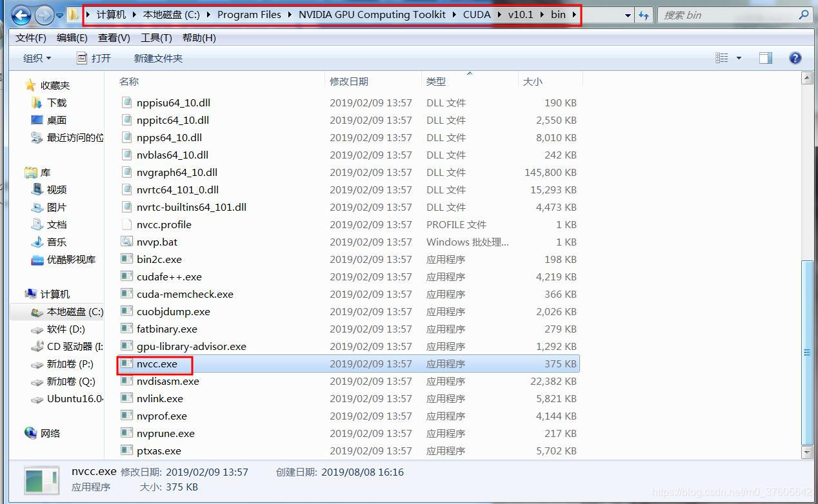Toggle the preview pane icon

(x=766, y=58)
